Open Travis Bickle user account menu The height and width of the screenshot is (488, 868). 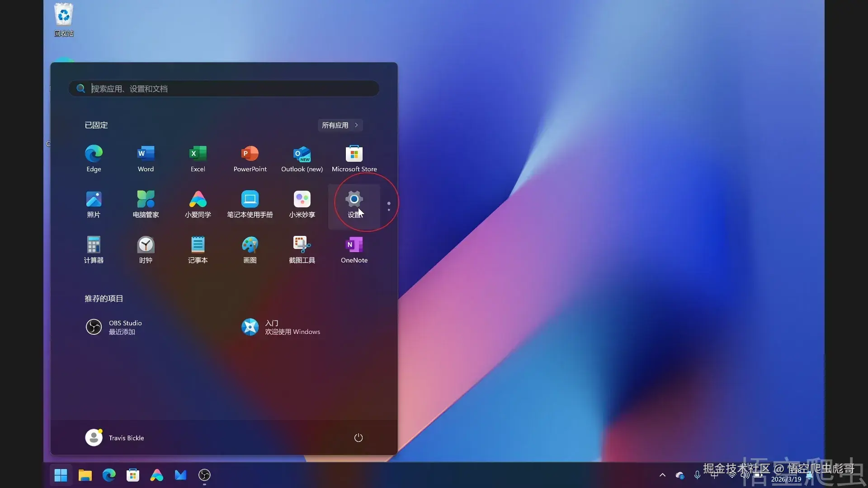coord(115,437)
